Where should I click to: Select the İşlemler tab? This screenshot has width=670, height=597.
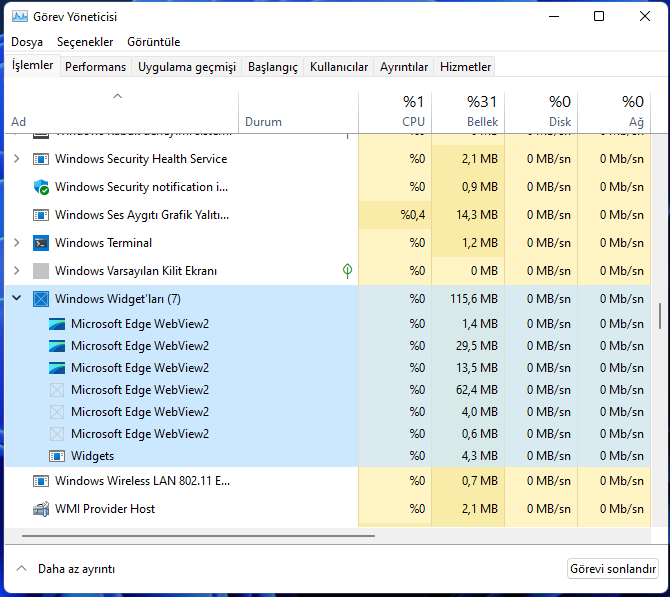32,65
